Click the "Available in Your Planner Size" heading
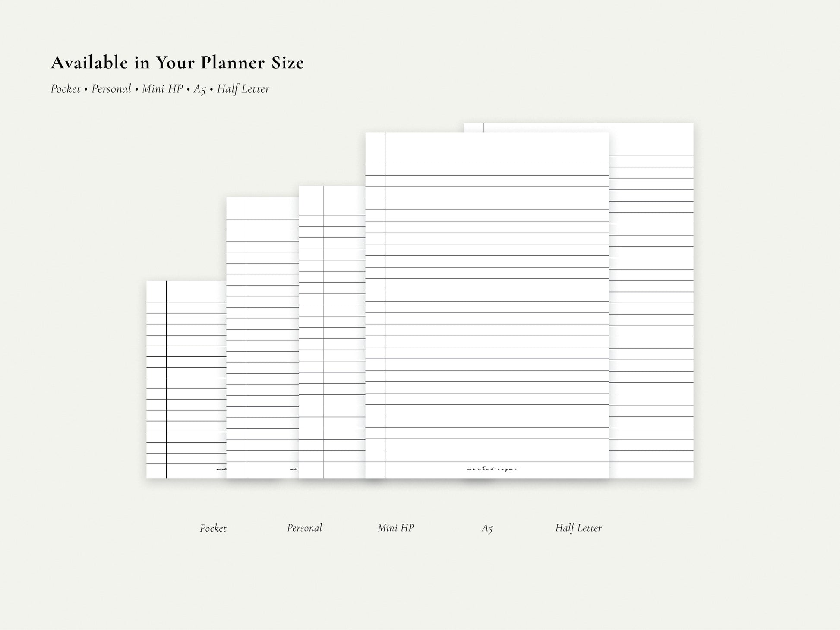 177,63
